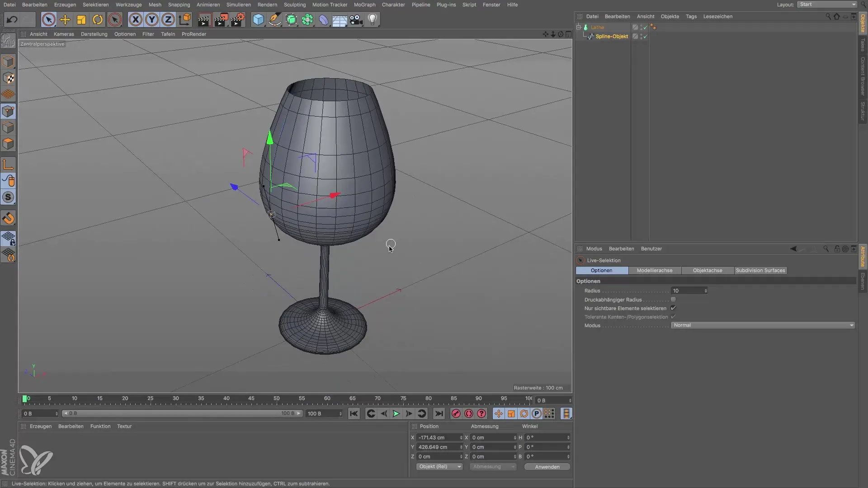
Task: Add a cube primitive object
Action: tap(258, 20)
